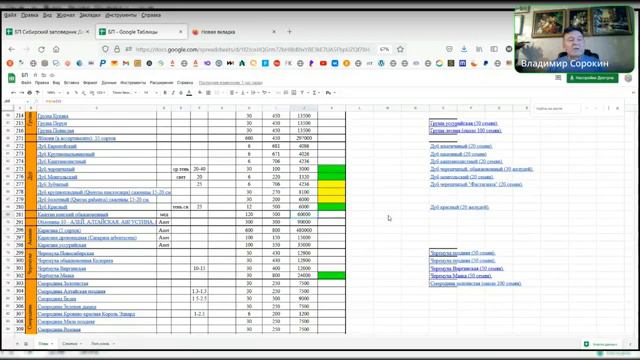Open the cell borders tool
Screen dimensions: 640x360
[208, 93]
